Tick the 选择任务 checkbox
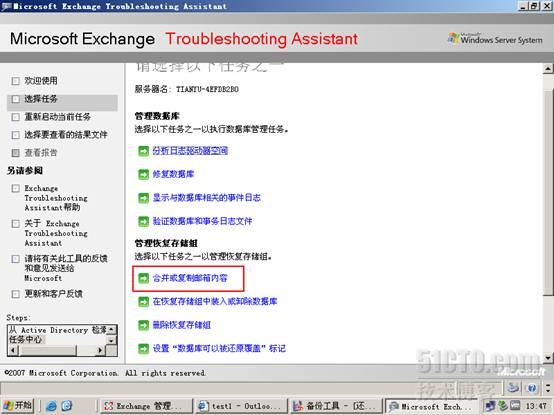 16,99
